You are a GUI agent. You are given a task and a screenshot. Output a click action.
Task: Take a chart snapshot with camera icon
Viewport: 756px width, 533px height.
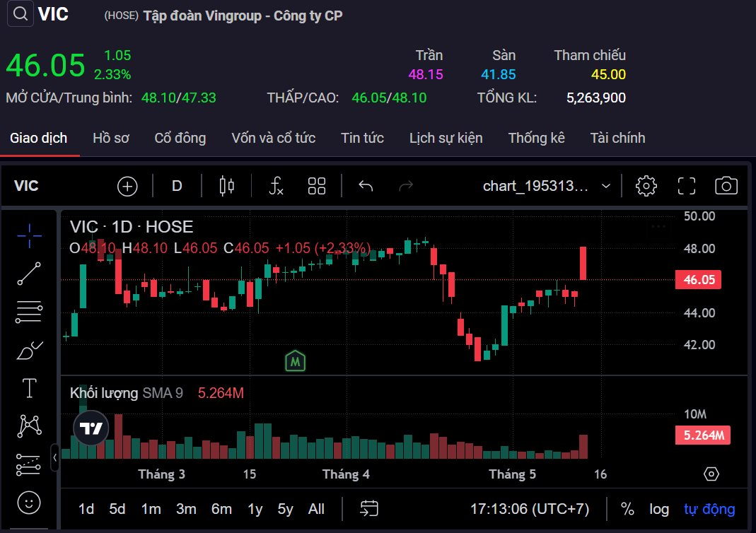point(726,186)
